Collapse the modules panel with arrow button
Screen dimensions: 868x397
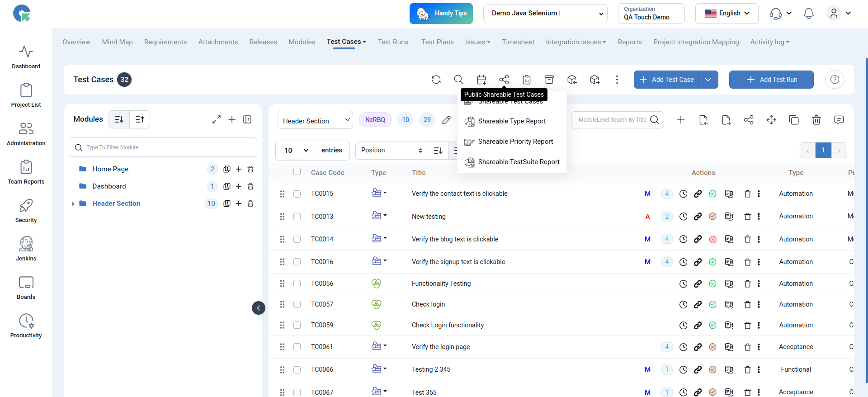[259, 308]
